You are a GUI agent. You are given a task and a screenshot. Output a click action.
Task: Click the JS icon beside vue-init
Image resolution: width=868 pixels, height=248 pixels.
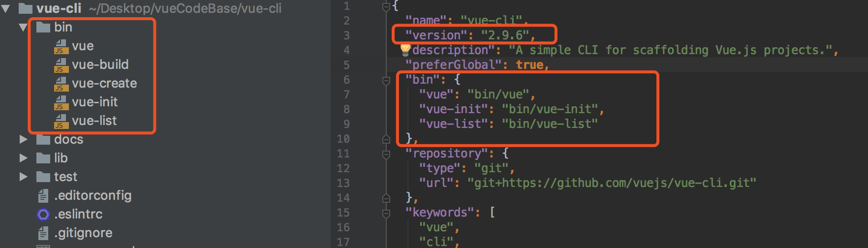tap(61, 102)
